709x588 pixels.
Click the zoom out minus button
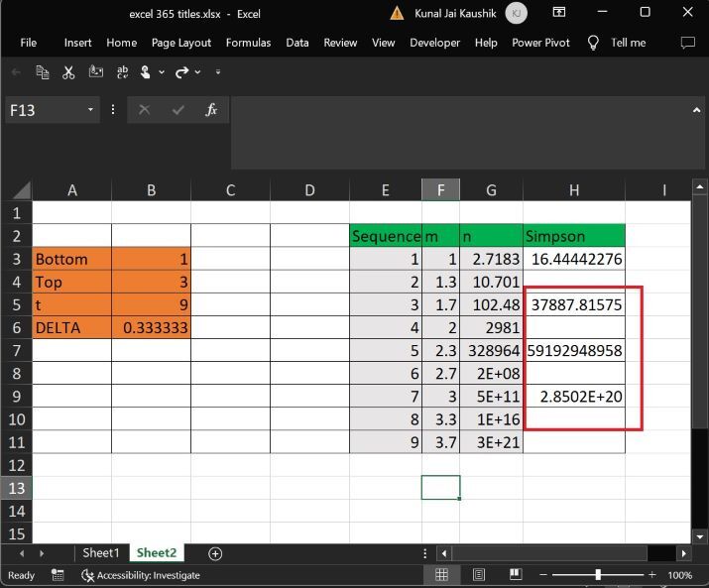(x=543, y=575)
